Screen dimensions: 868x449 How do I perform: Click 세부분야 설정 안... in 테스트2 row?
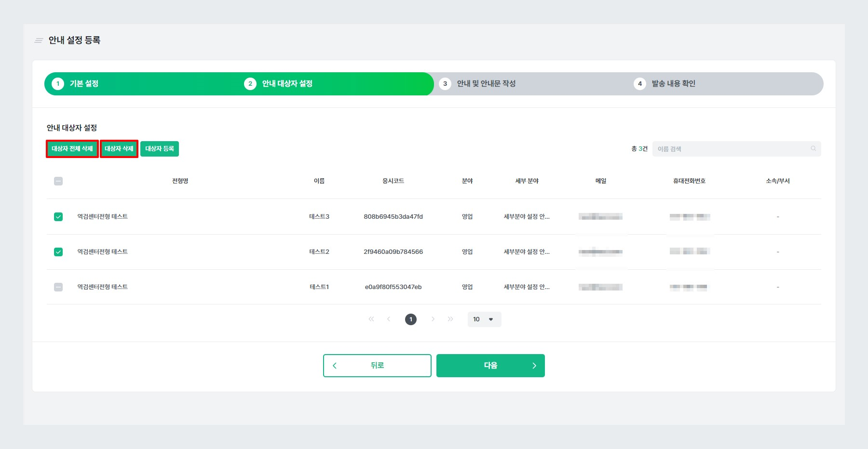coord(527,252)
